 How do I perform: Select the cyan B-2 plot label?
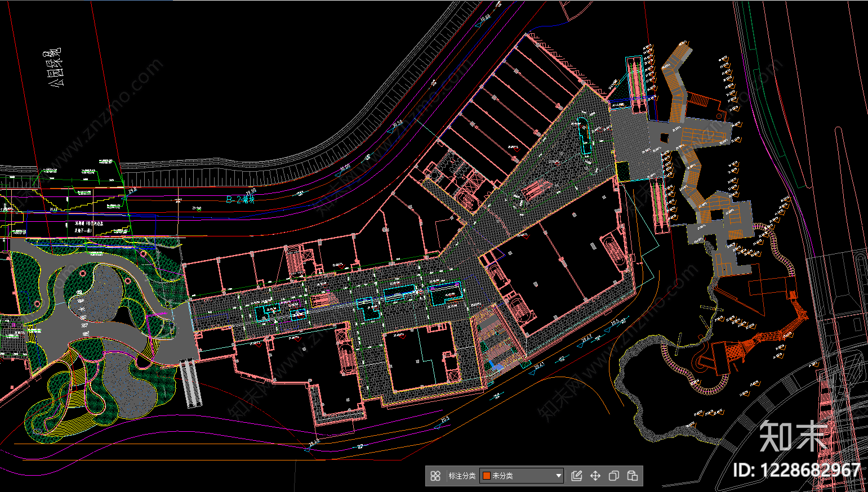[x=241, y=199]
